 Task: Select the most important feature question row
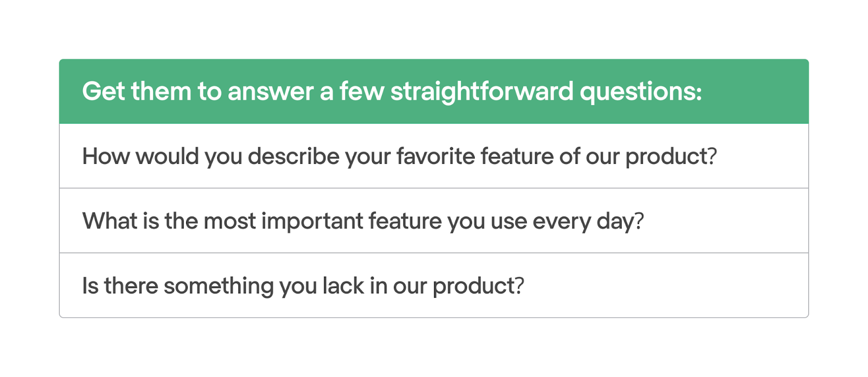click(434, 221)
